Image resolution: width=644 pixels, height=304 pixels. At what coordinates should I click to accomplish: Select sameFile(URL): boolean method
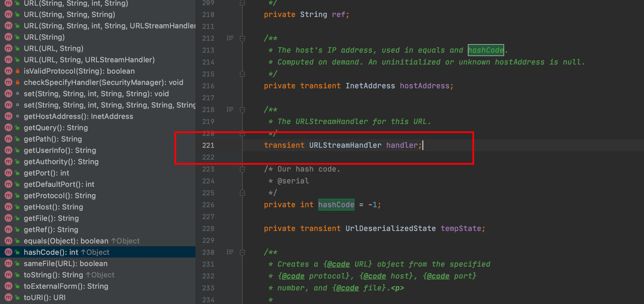click(x=66, y=264)
